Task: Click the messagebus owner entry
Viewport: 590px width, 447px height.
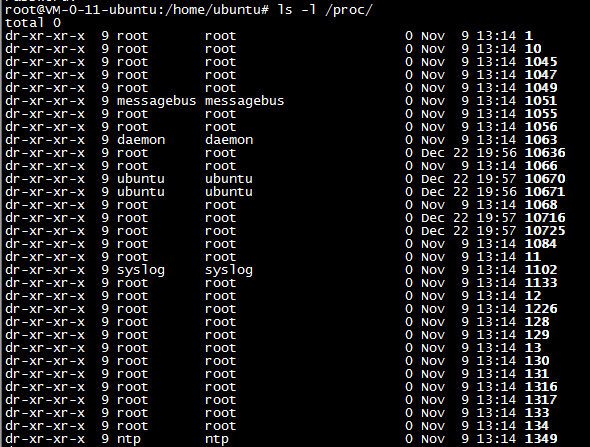Action: tap(157, 101)
